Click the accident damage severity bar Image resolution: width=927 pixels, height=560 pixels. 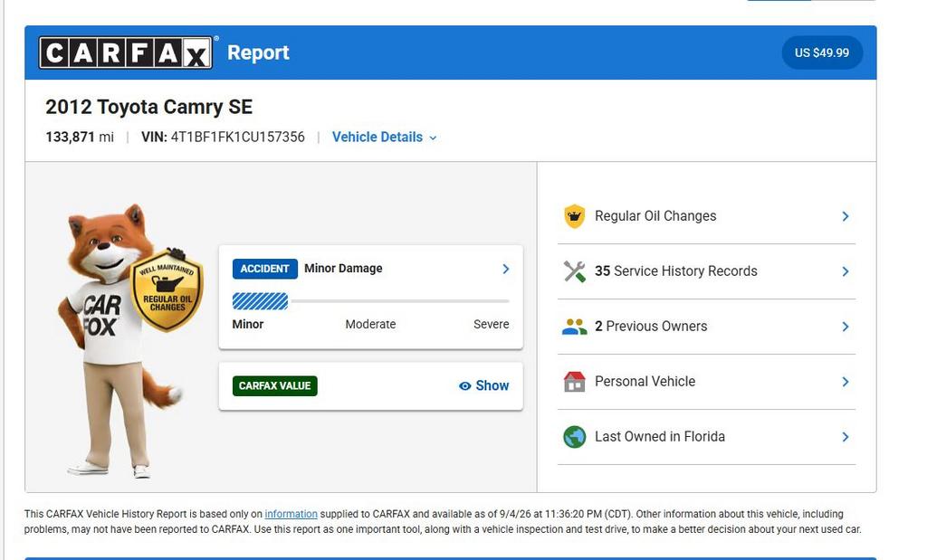pyautogui.click(x=370, y=301)
